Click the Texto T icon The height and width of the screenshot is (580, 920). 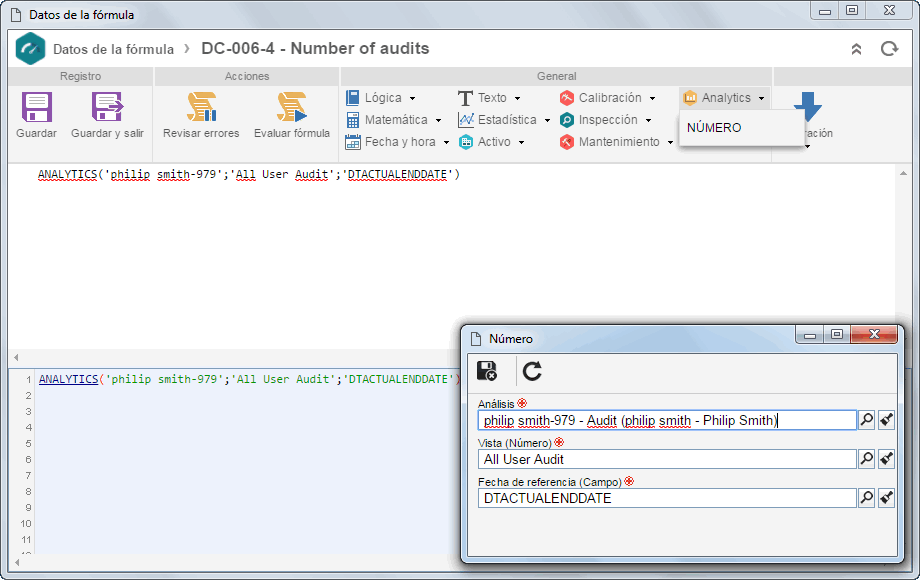(465, 98)
